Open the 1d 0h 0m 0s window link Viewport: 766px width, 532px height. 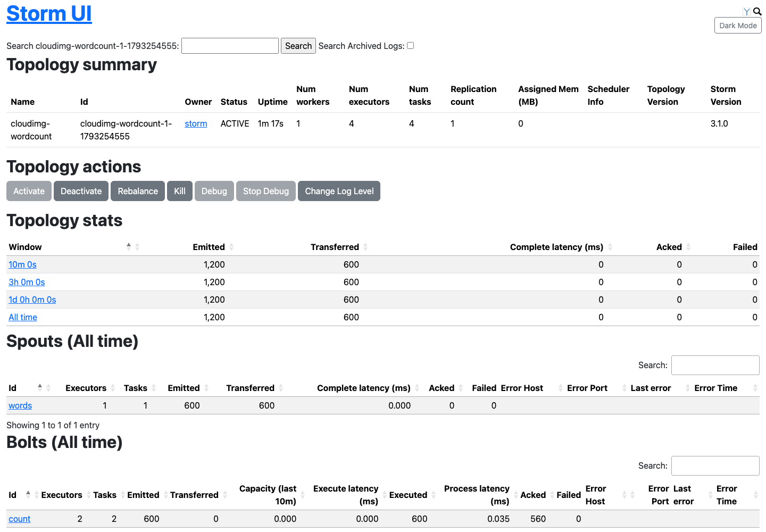(x=32, y=300)
